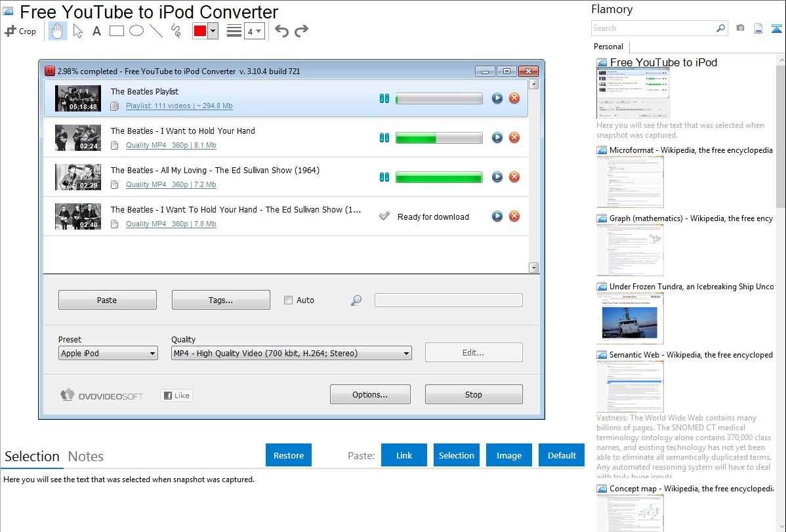Click the Restore button
Screen dimensions: 786x532
click(x=289, y=455)
